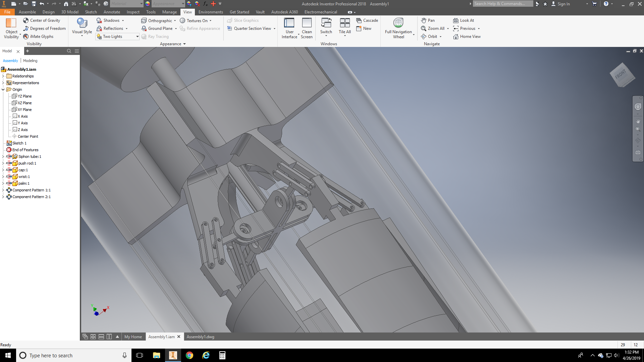Click the Home View icon
The image size is (644, 362).
pos(456,37)
